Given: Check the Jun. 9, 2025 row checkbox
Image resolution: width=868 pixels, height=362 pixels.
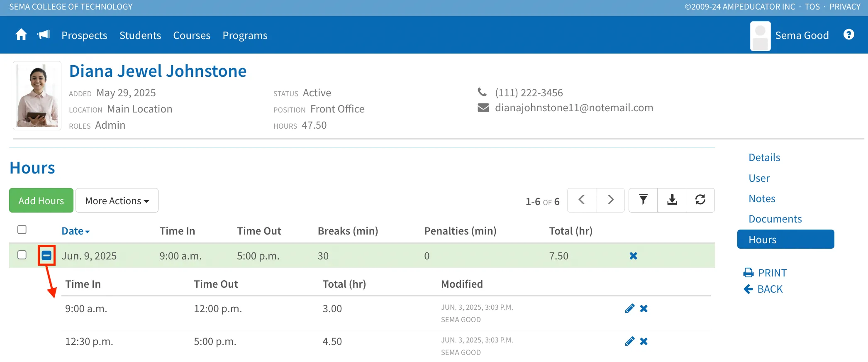Looking at the screenshot, I should (22, 255).
